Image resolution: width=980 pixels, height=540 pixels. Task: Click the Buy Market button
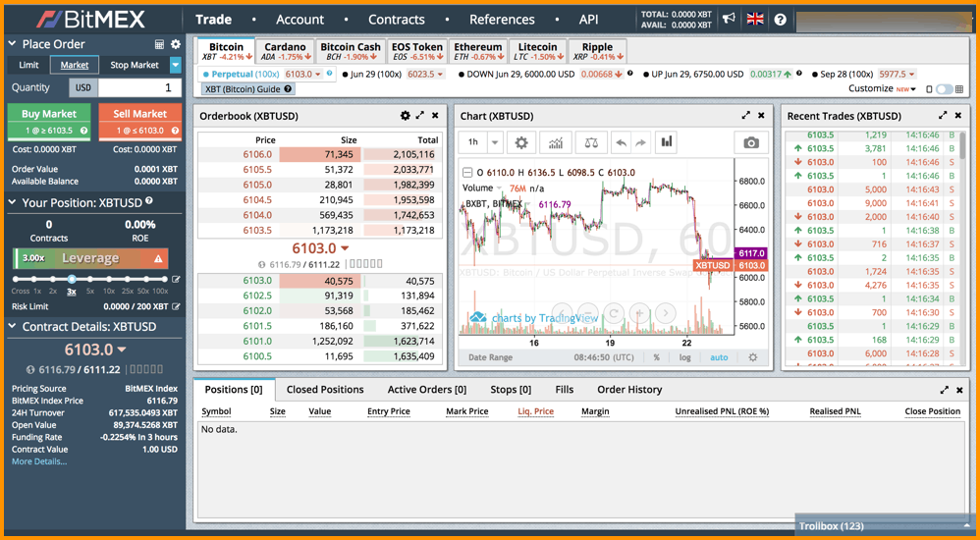[49, 121]
